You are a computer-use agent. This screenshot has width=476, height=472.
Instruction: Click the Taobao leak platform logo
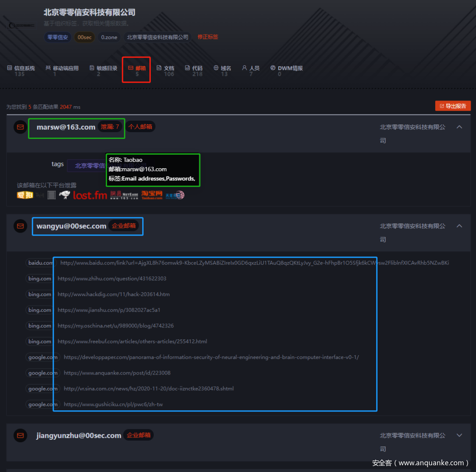[152, 195]
